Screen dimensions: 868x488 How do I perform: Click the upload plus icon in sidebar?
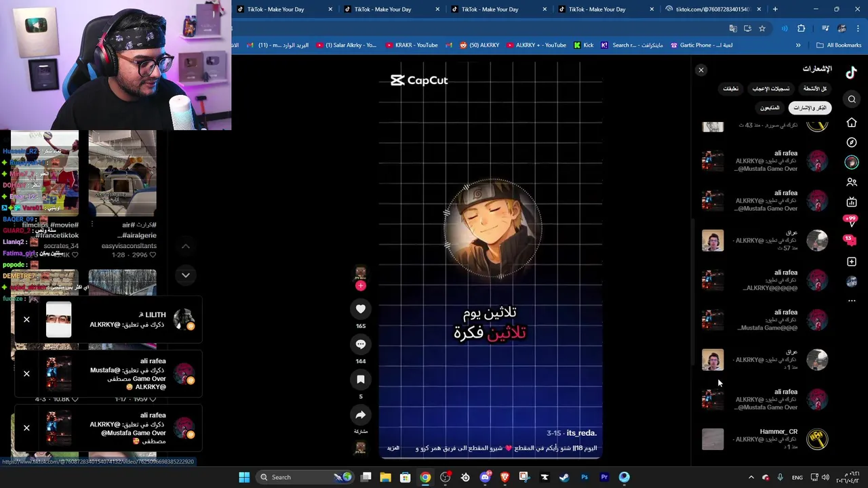[x=852, y=262]
